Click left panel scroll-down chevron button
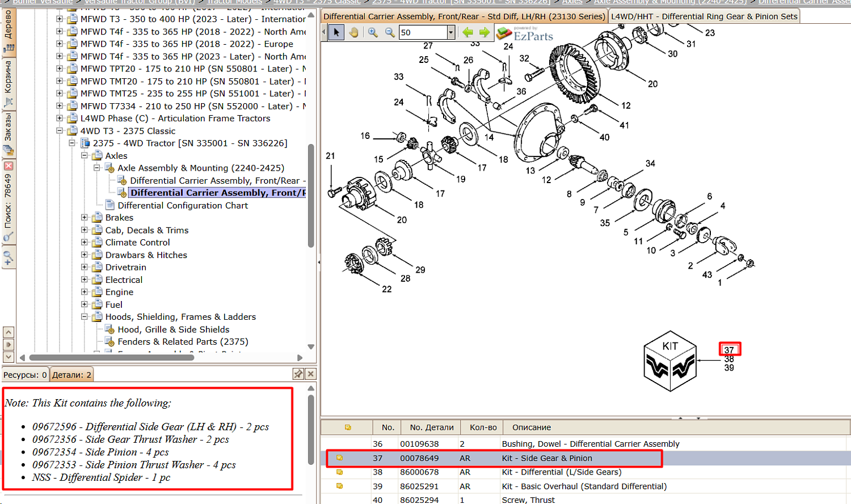The height and width of the screenshot is (504, 851). click(x=9, y=357)
